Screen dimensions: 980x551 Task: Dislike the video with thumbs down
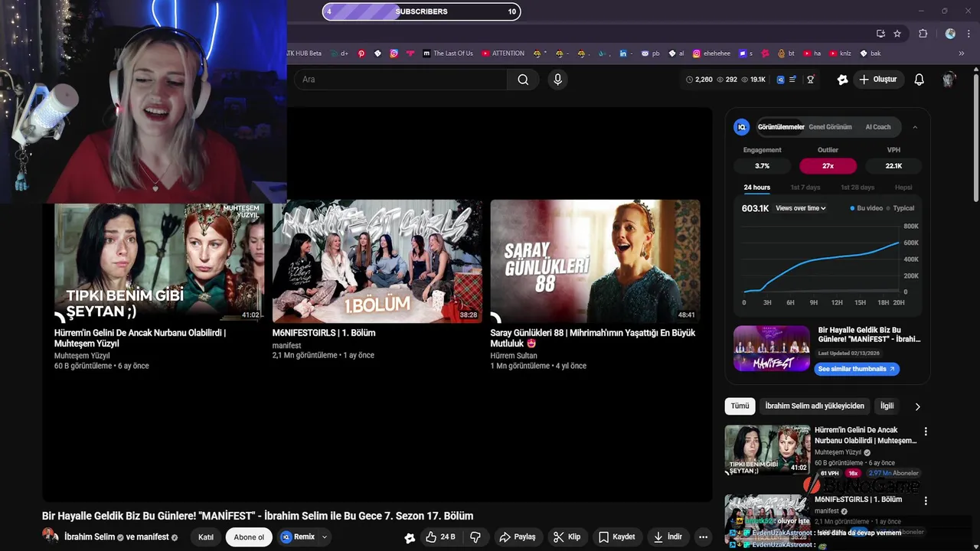point(475,537)
